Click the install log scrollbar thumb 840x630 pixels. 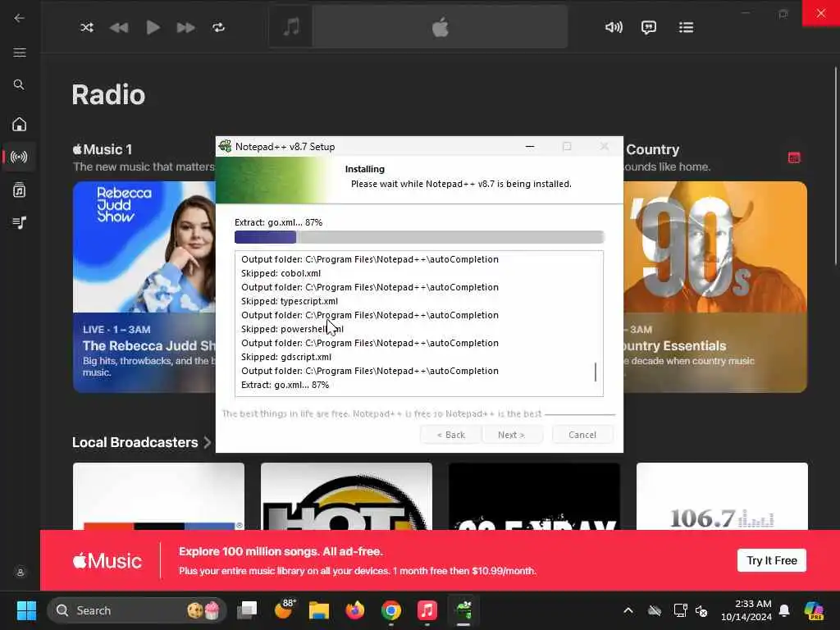pyautogui.click(x=596, y=372)
